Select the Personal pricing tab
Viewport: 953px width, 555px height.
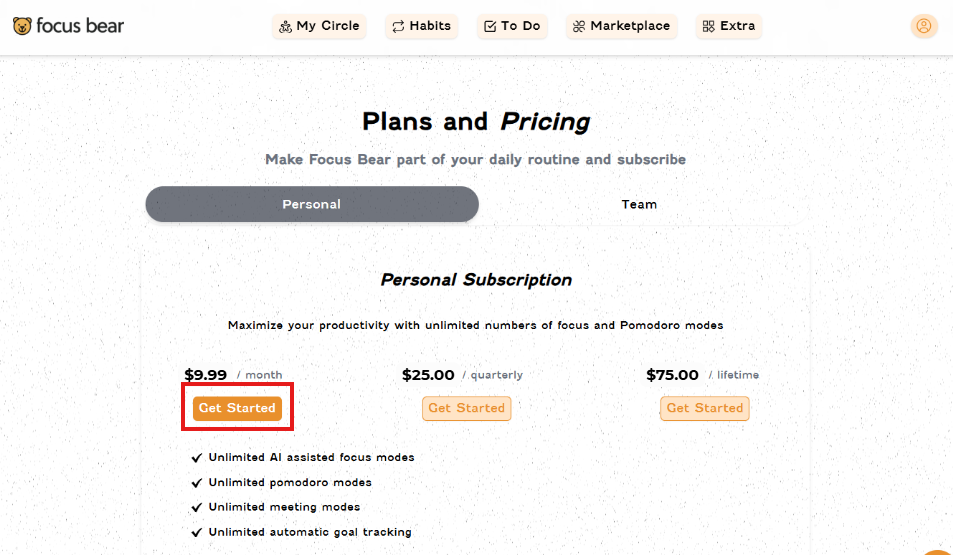coord(312,204)
